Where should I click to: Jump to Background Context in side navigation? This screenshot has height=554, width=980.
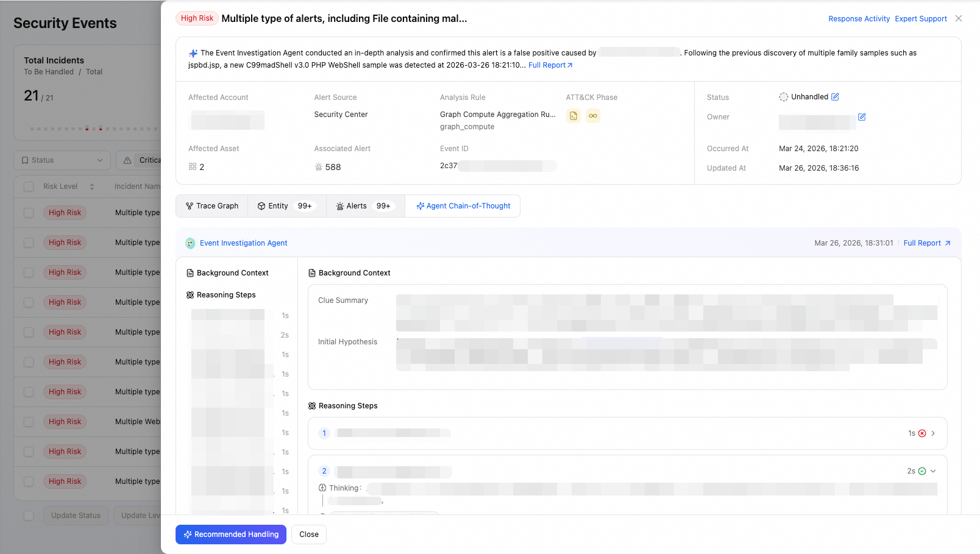227,273
